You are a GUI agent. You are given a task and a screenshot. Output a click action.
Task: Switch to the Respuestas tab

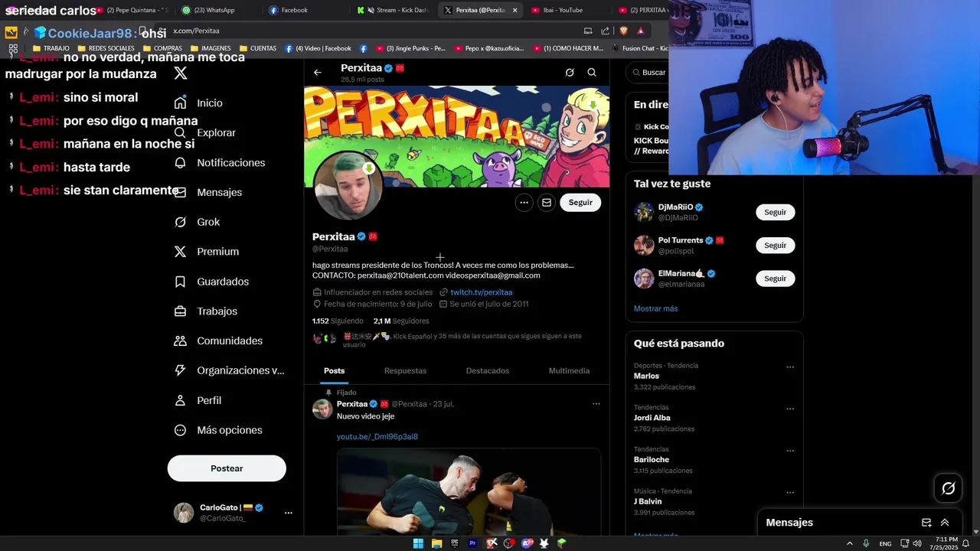[x=405, y=370]
